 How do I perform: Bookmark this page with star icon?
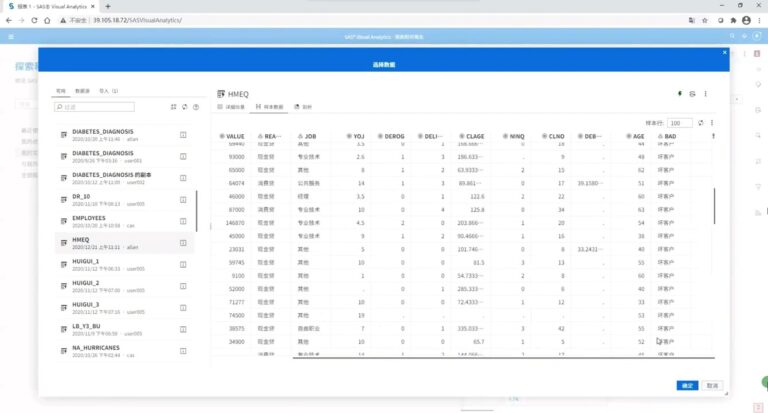705,20
